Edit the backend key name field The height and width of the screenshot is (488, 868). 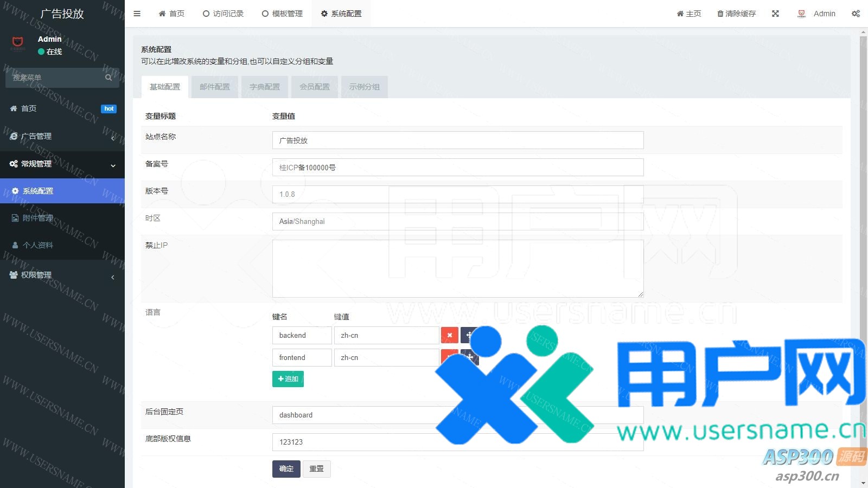pyautogui.click(x=302, y=335)
